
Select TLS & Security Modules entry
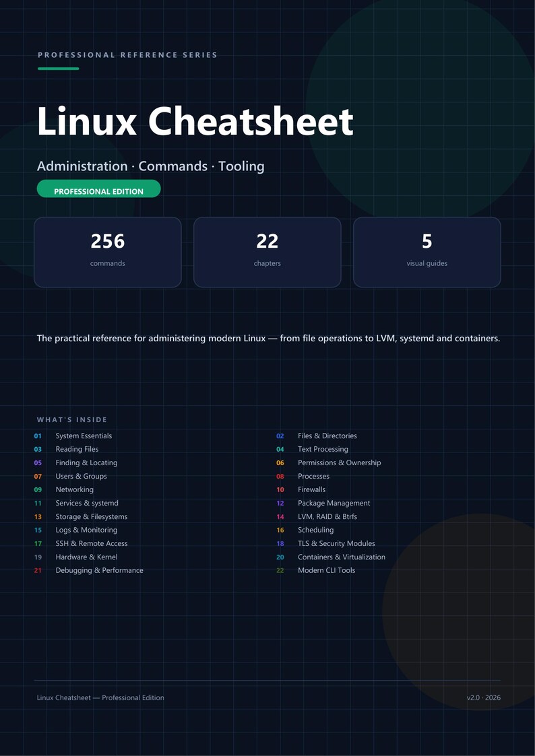(x=336, y=543)
